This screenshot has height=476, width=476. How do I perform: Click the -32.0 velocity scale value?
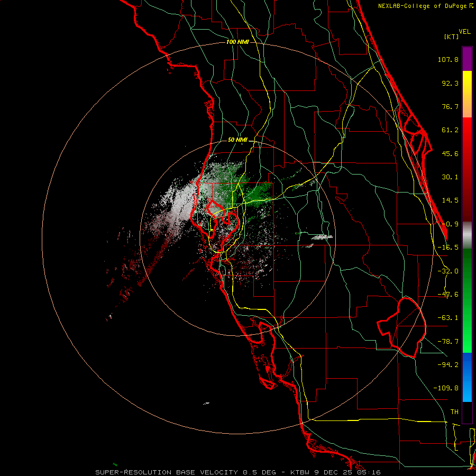tap(448, 271)
